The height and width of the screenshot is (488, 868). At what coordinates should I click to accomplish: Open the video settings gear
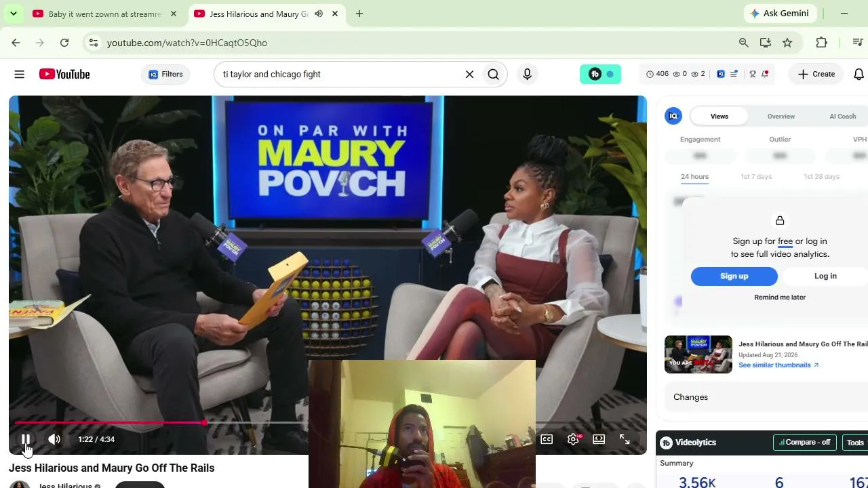tap(573, 439)
